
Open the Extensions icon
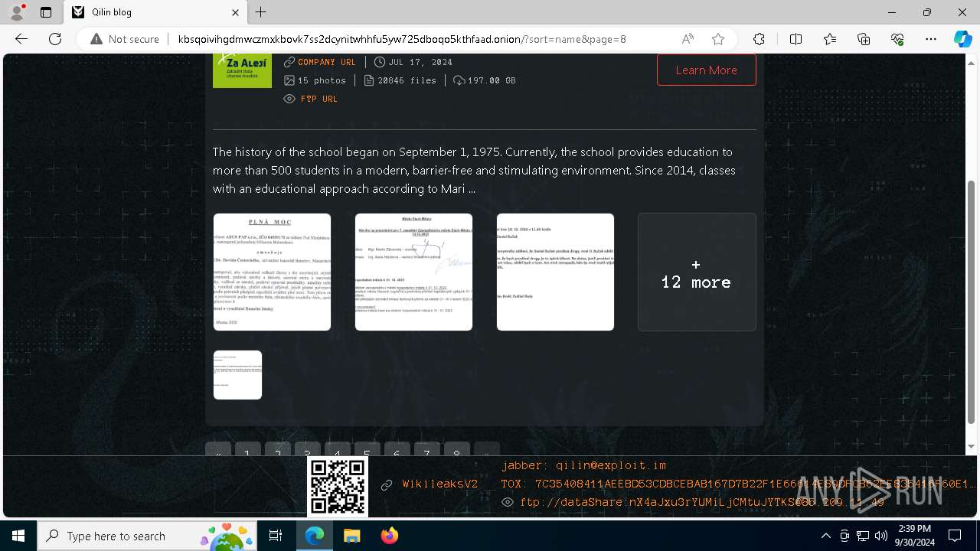coord(759,39)
